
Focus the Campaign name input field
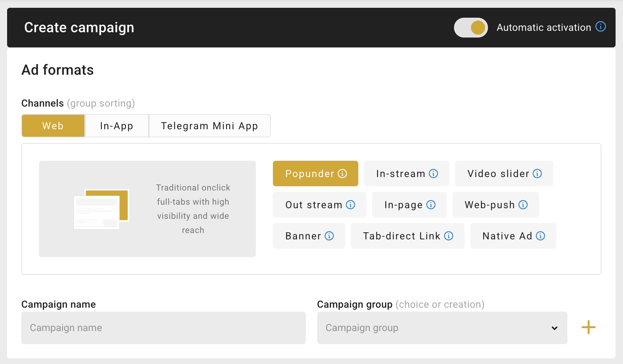[x=163, y=328]
